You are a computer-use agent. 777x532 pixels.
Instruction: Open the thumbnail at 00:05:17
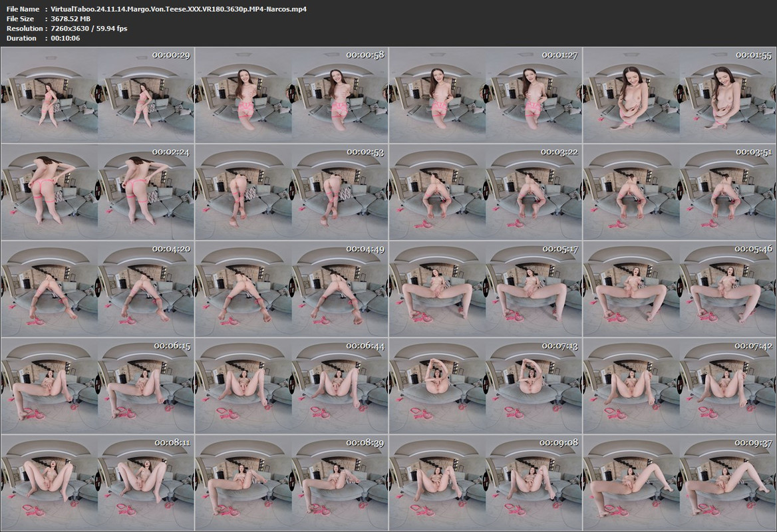click(486, 289)
